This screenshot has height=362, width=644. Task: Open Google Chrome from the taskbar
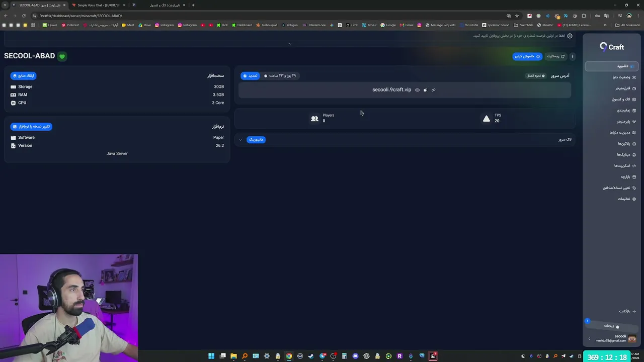(289, 356)
